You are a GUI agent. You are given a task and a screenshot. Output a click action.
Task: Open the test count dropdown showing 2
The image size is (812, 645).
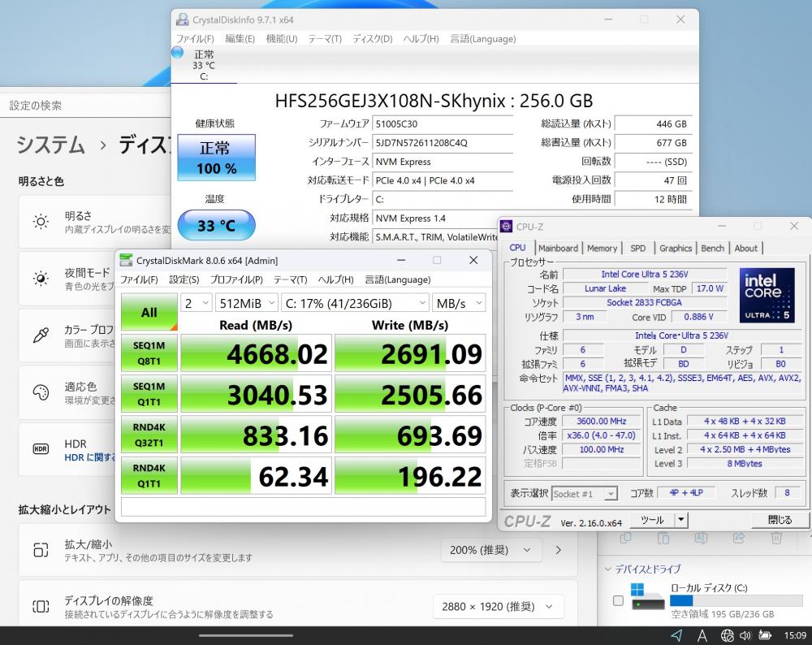tap(196, 303)
